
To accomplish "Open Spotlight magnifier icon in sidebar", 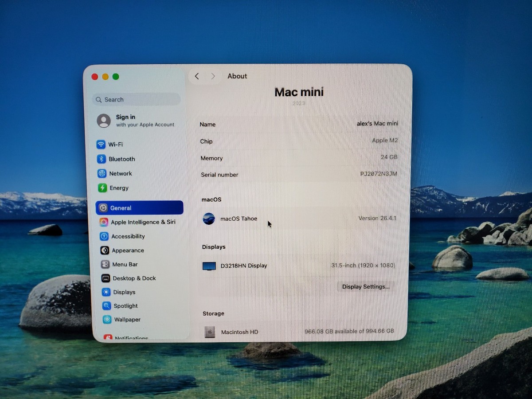I will 106,306.
